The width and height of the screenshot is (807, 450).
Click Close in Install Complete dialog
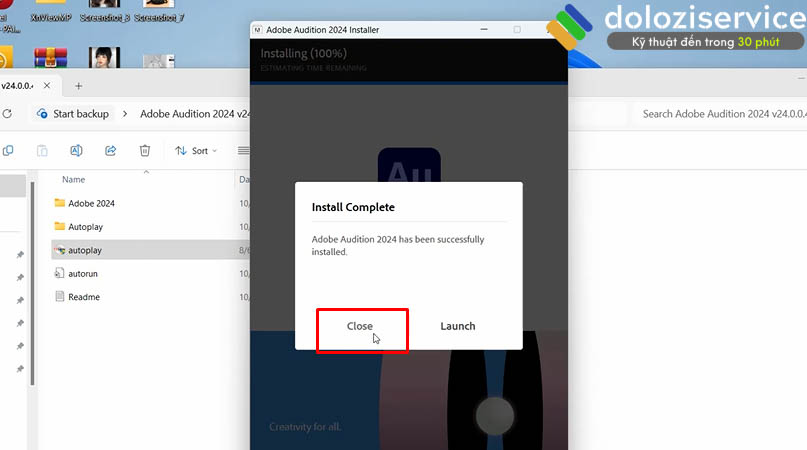pos(360,326)
